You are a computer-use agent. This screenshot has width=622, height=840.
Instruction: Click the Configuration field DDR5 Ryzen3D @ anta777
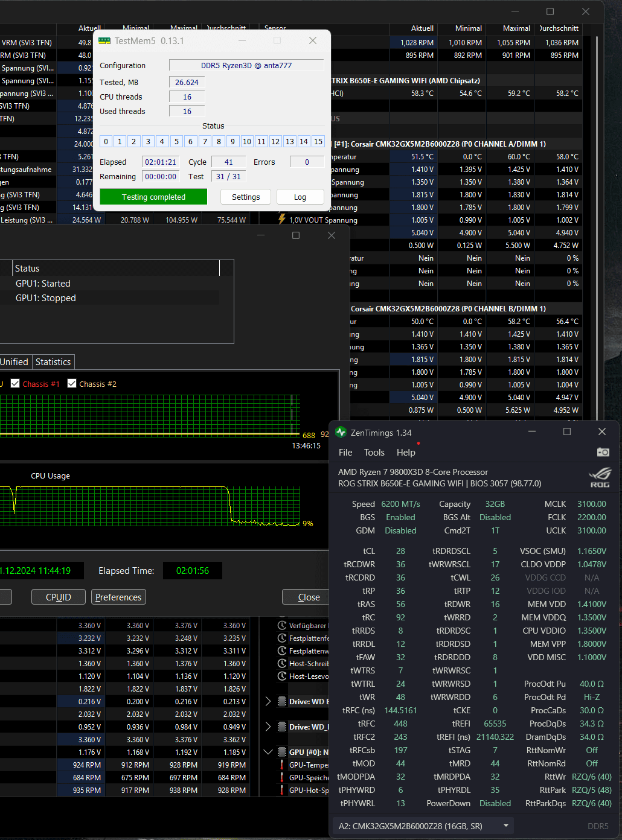pos(246,65)
